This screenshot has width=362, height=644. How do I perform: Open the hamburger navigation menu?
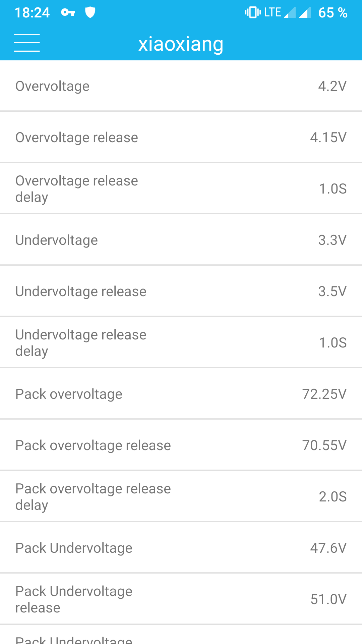tap(27, 43)
